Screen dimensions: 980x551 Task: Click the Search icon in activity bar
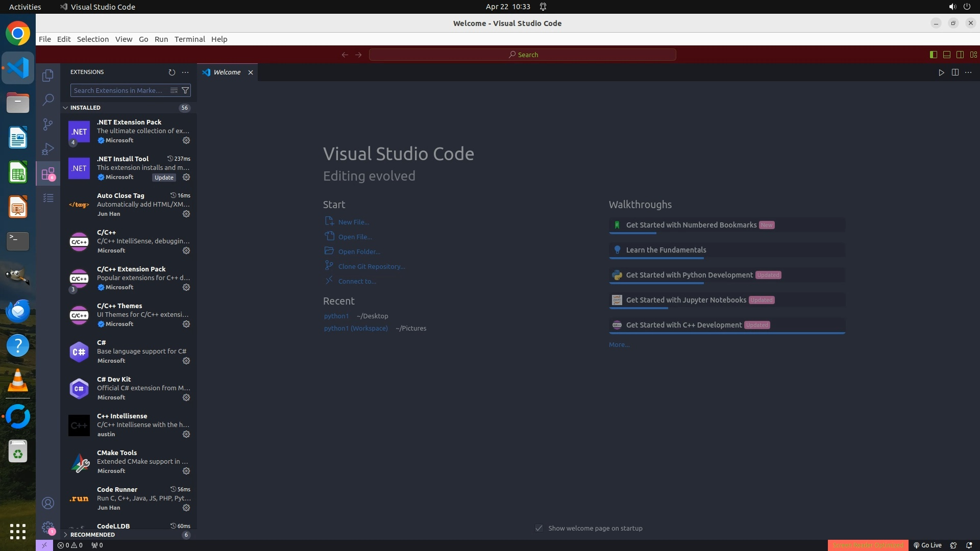(x=48, y=99)
